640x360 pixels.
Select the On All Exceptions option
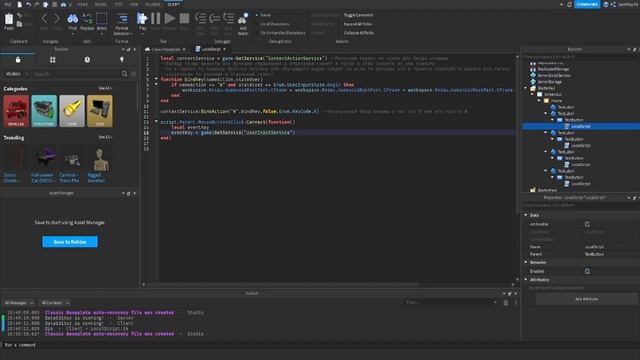(272, 24)
